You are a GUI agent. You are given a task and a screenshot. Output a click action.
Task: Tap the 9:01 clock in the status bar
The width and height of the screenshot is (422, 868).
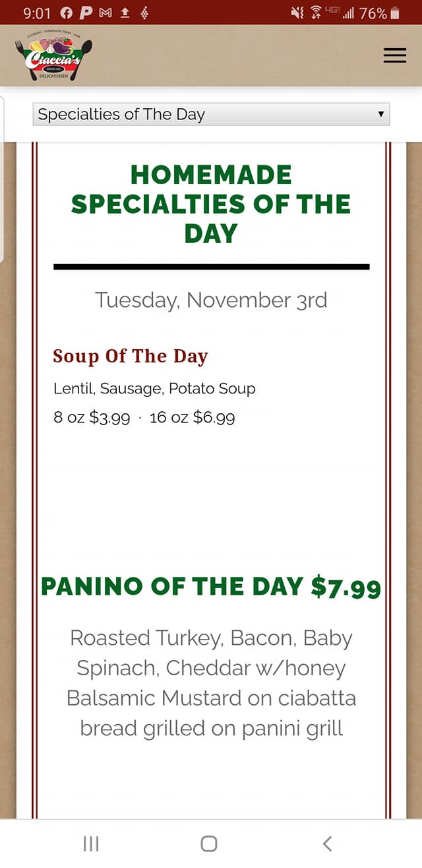coord(37,13)
